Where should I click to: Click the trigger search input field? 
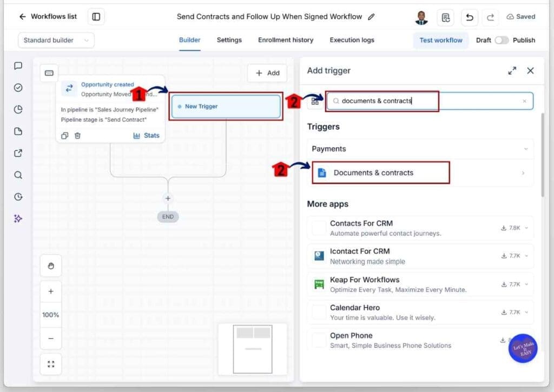(x=430, y=101)
